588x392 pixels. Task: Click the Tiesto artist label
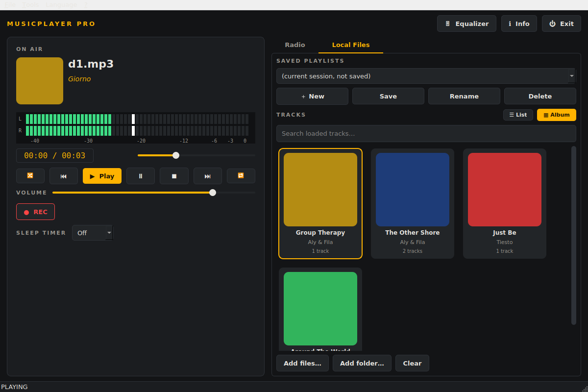click(505, 242)
